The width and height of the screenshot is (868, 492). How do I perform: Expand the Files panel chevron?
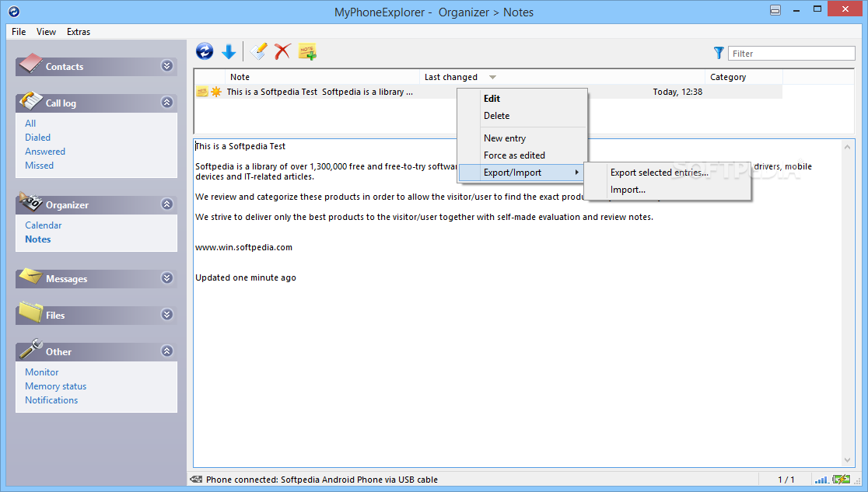[x=166, y=314]
